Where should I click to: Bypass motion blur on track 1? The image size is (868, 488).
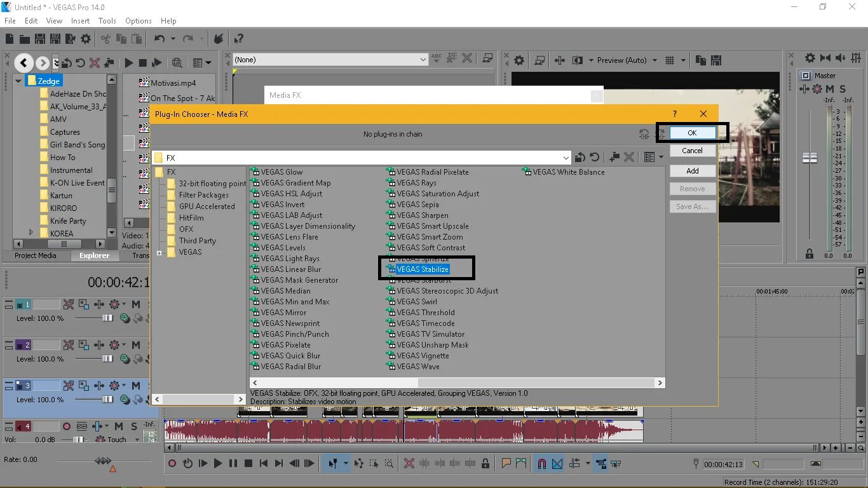(x=68, y=304)
